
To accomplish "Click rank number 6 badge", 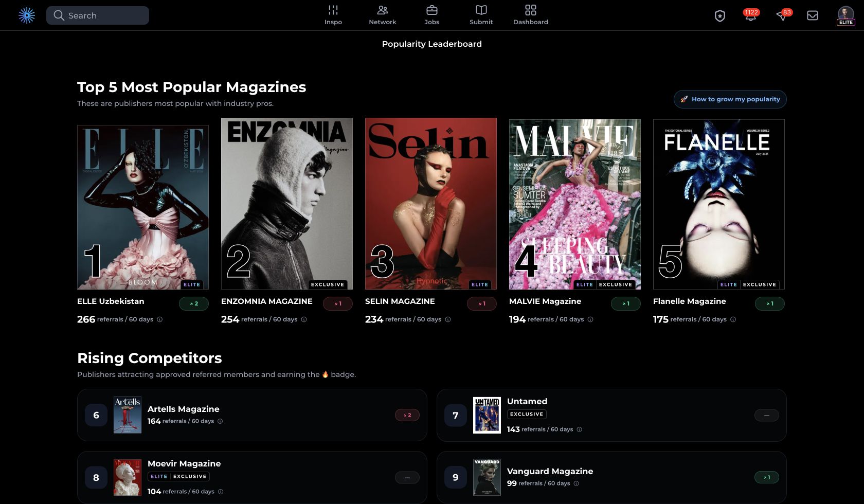I will 96,415.
